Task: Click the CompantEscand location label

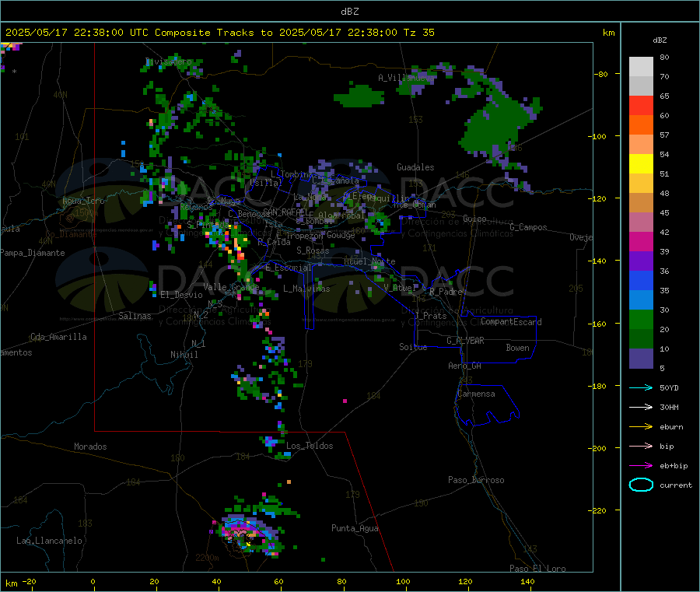Action: [511, 322]
